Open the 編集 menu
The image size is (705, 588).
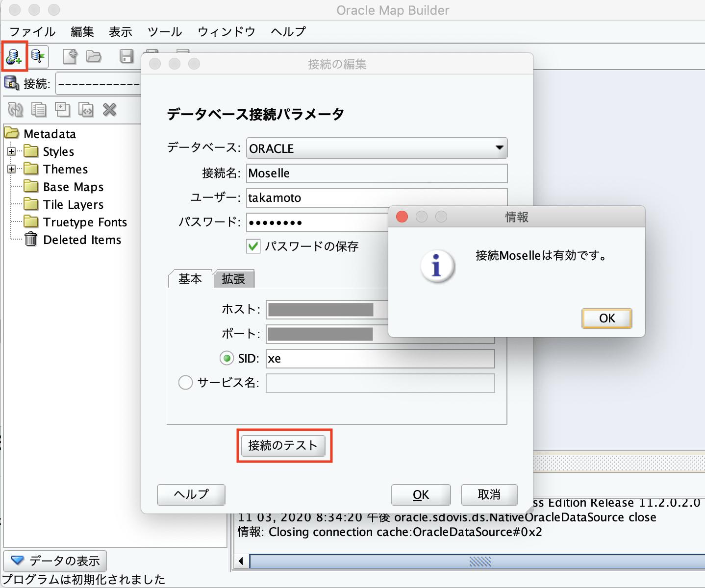click(x=82, y=32)
